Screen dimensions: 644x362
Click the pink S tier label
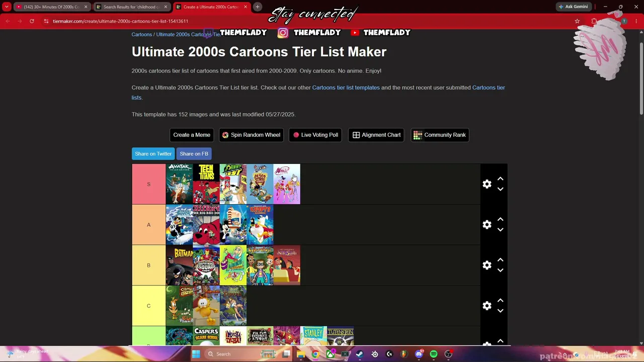[148, 184]
